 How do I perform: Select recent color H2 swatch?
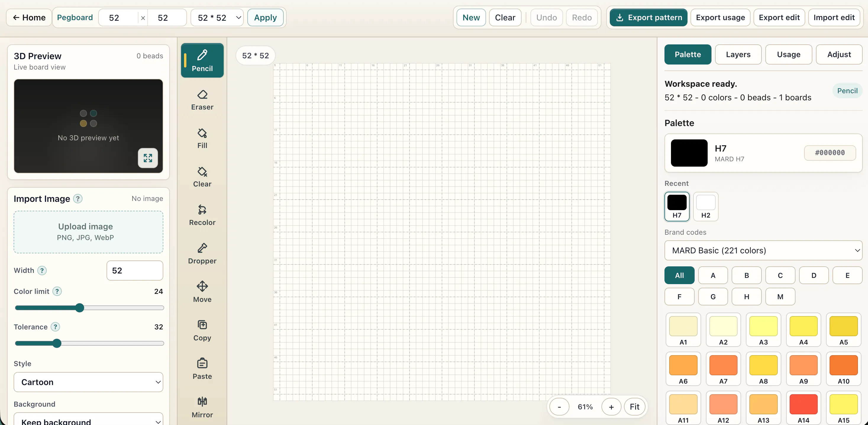(x=706, y=207)
